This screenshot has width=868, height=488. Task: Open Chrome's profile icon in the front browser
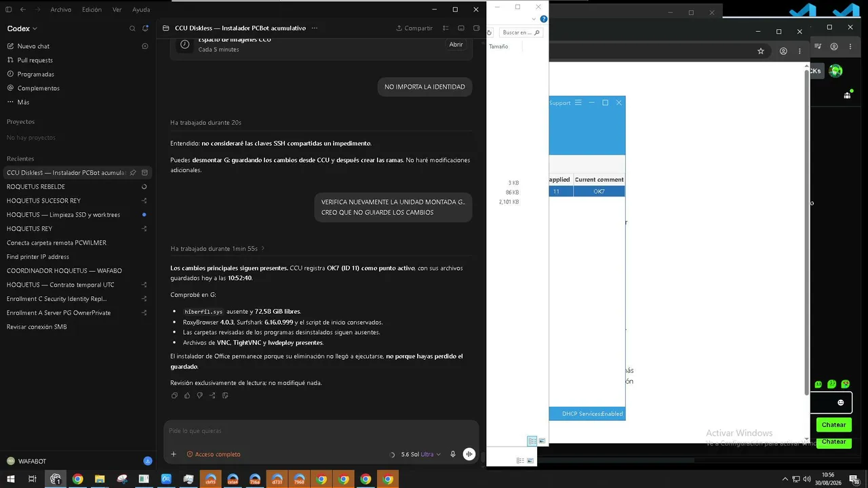click(783, 51)
